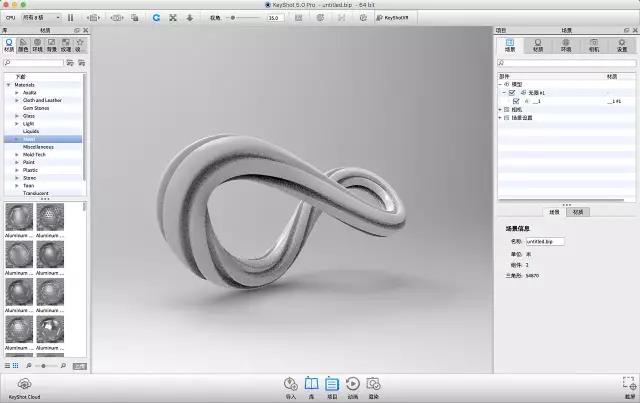
Task: Click the smaller-thumbnails magnifier icon
Action: [x=29, y=365]
